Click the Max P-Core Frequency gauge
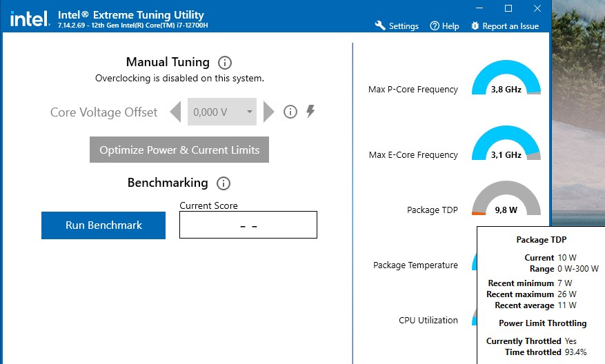 point(506,77)
